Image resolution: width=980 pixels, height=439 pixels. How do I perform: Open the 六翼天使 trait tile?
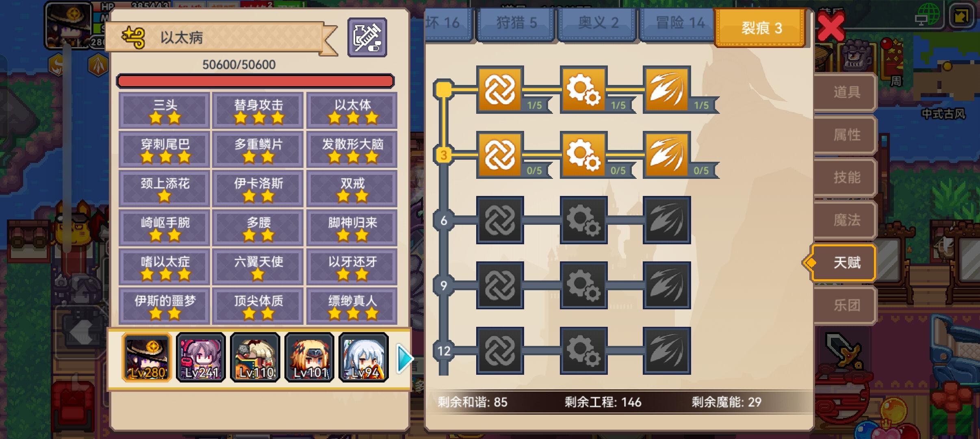point(258,267)
